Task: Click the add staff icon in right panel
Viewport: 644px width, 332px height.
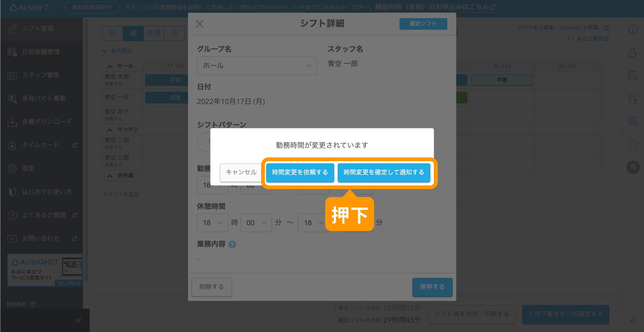Action: pyautogui.click(x=633, y=52)
